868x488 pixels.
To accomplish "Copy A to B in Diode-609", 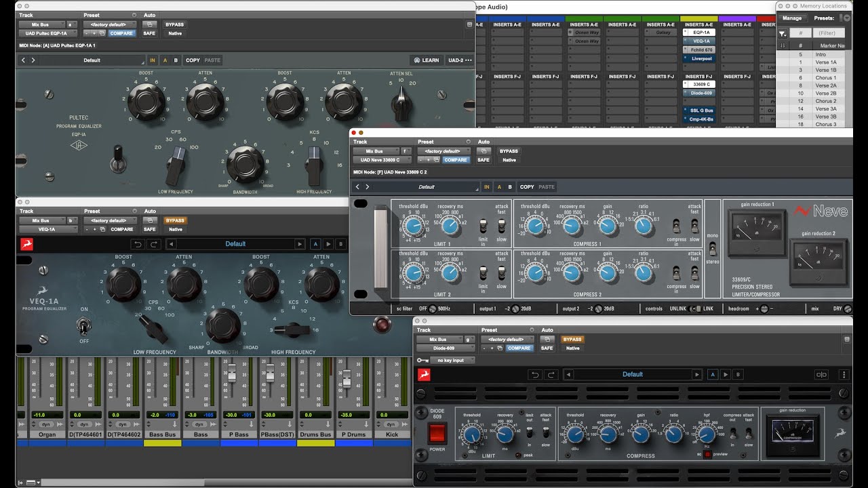I will click(726, 374).
